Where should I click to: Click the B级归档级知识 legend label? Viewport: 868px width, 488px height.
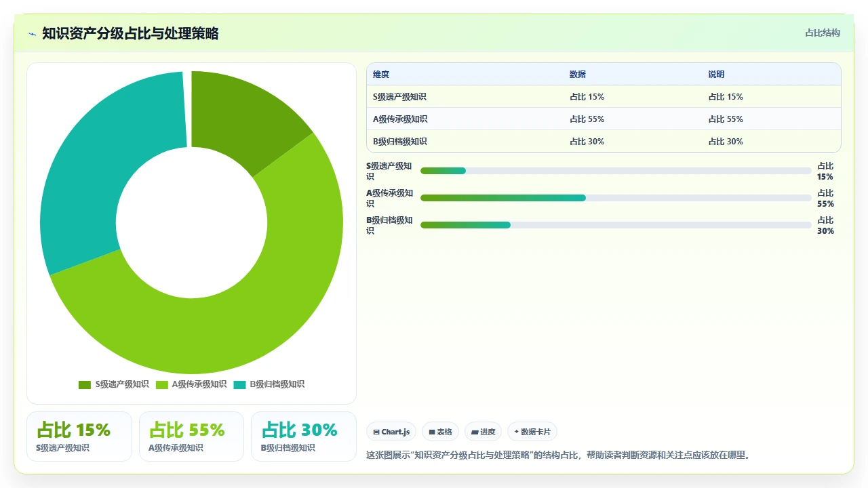(x=277, y=384)
